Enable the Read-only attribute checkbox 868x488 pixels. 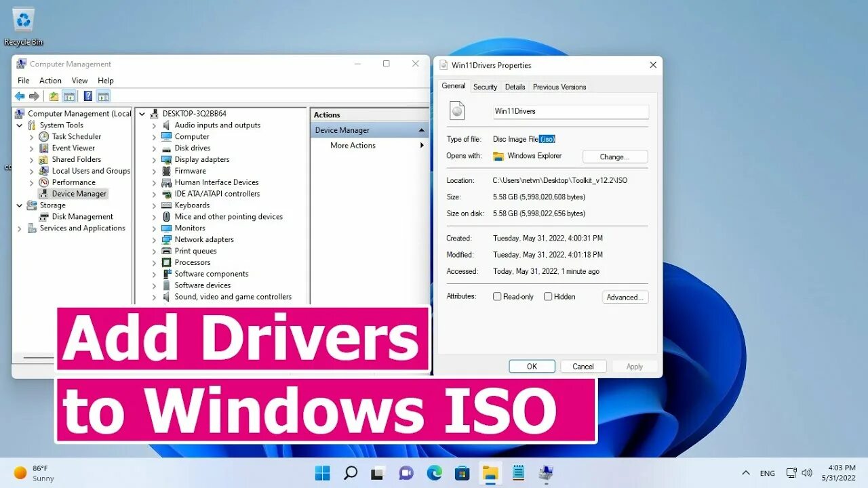click(497, 297)
